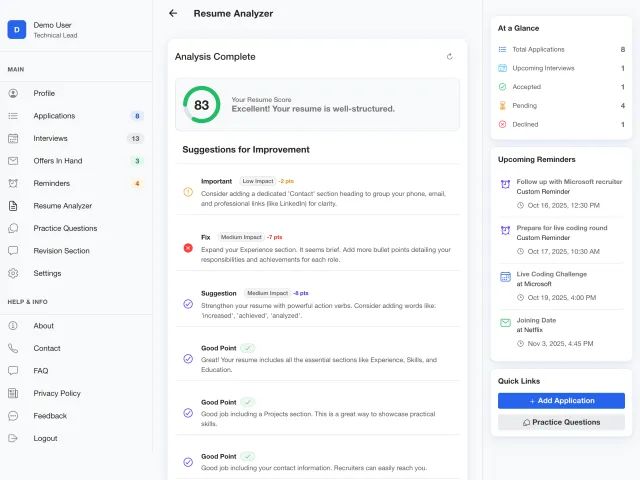Click the Interviews count badge 13
The height and width of the screenshot is (480, 640).
(x=136, y=138)
